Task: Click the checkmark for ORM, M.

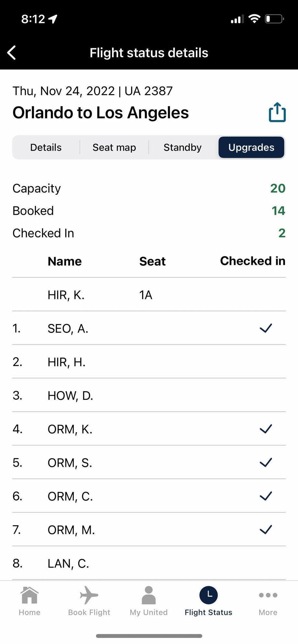Action: [x=266, y=529]
